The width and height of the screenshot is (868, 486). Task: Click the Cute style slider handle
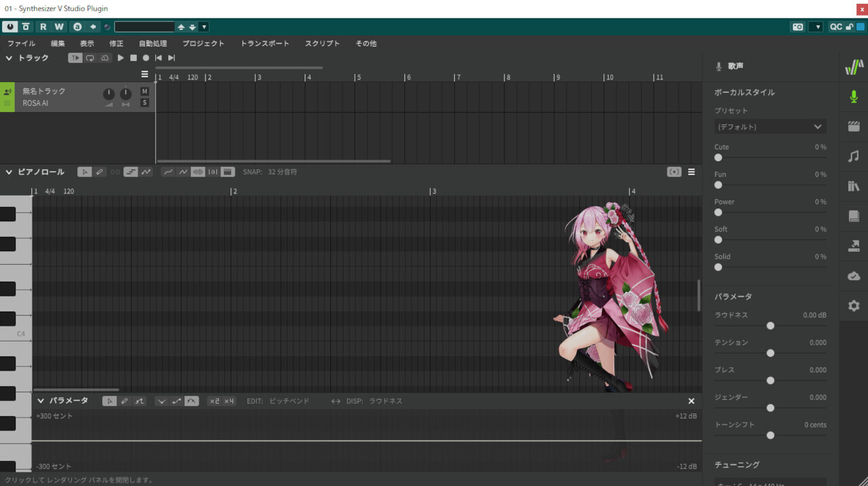click(718, 157)
